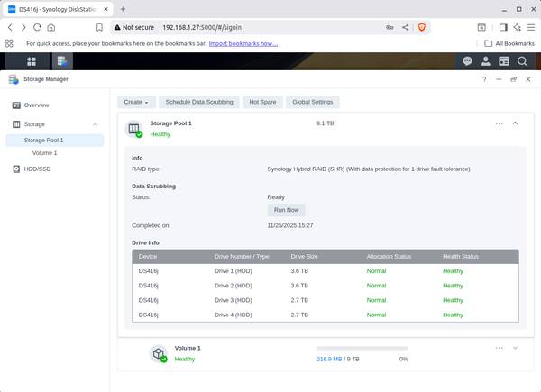Viewport: 541px width, 392px height.
Task: Expand the Volume 1 panel chevron
Action: point(515,347)
